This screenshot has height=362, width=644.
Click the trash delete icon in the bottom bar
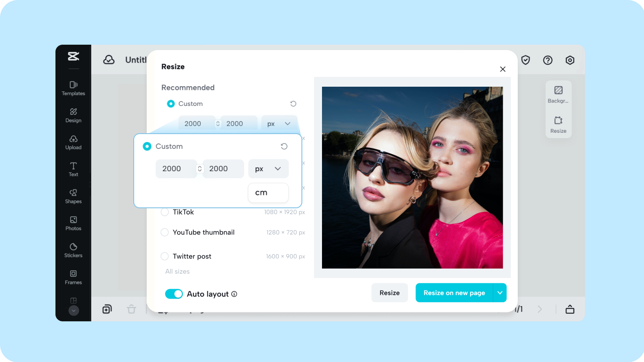click(x=131, y=309)
